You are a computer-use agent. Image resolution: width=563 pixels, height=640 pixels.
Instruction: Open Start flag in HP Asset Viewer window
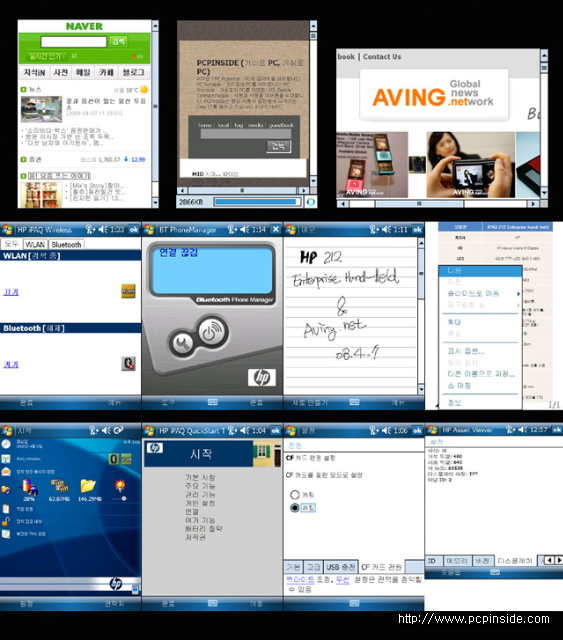pos(432,430)
